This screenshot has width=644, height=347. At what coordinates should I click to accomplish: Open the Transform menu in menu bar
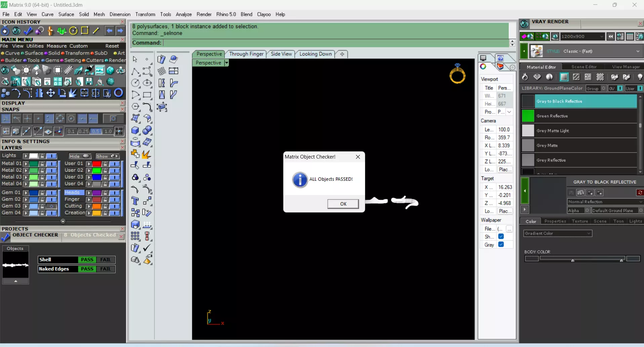(145, 14)
